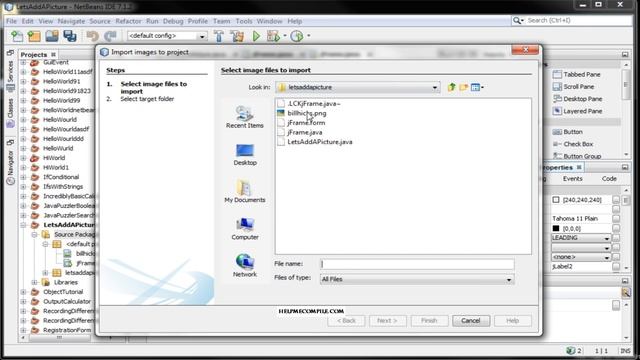Open the Refactor menu
This screenshot has width=640, height=360.
[128, 21]
